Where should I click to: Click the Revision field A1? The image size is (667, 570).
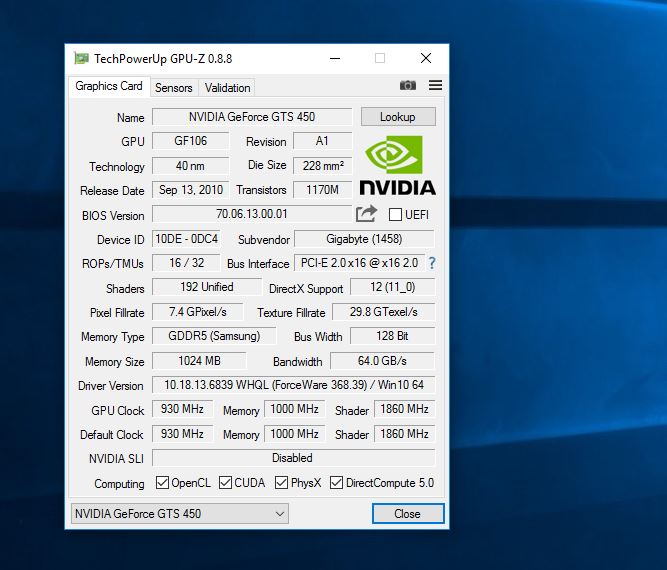pyautogui.click(x=322, y=141)
